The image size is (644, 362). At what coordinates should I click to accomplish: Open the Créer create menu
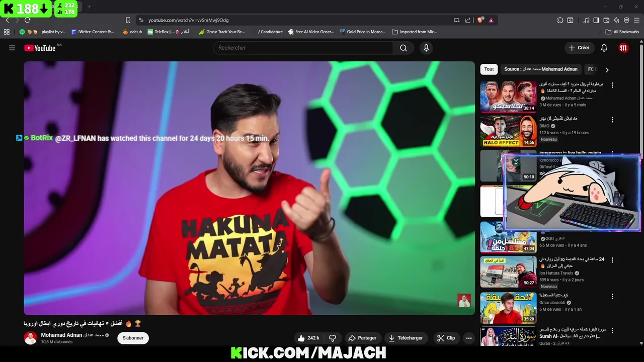pos(579,48)
